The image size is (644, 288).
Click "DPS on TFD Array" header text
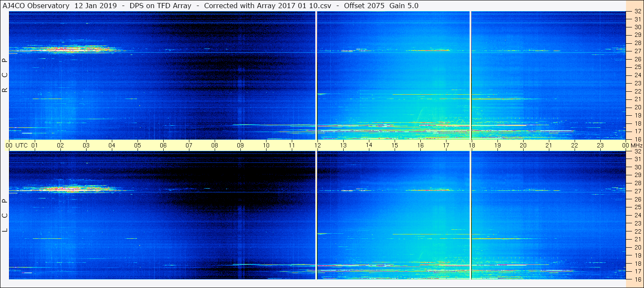pos(160,6)
